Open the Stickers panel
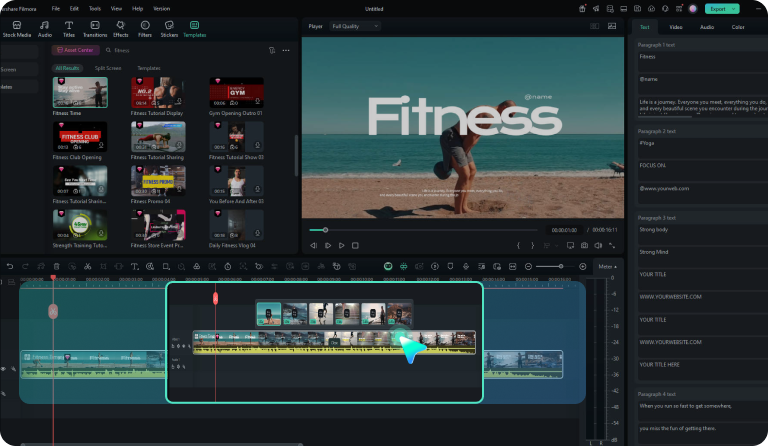The width and height of the screenshot is (768, 446). (169, 29)
